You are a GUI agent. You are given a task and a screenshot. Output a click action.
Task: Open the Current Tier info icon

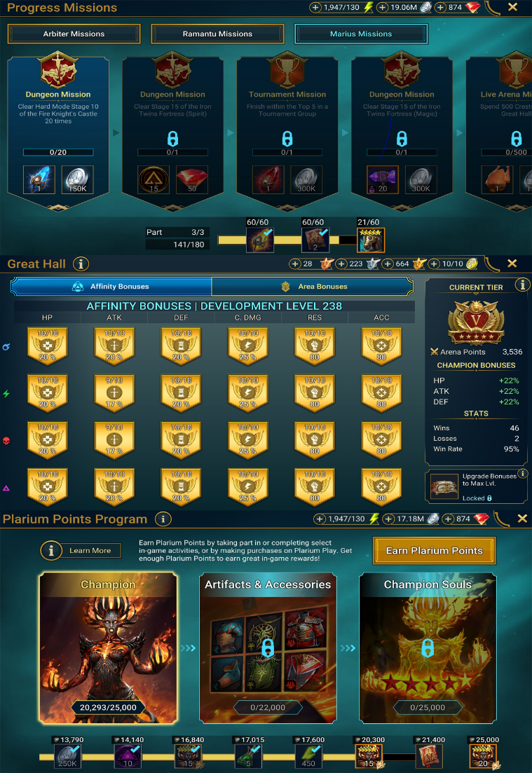521,285
